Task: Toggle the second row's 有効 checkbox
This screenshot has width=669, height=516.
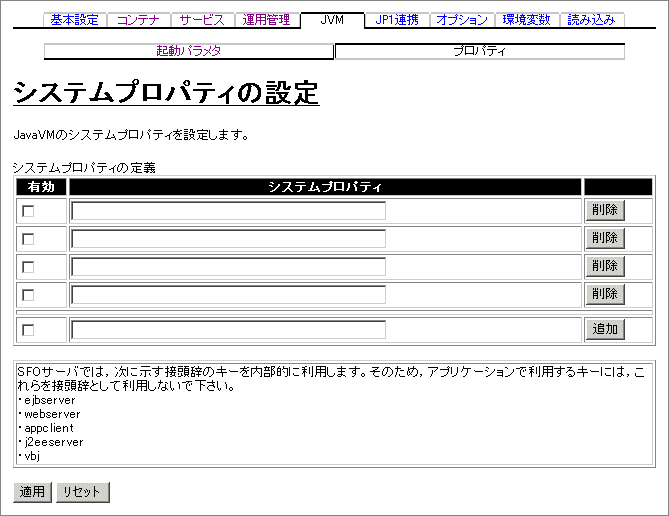Action: tap(28, 239)
